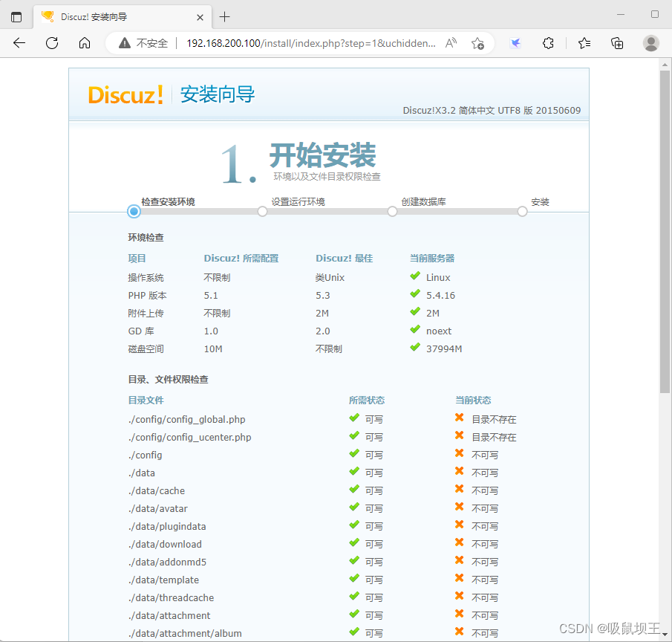This screenshot has width=672, height=642.
Task: Select the 设置运行环境 step circle
Action: click(x=262, y=211)
